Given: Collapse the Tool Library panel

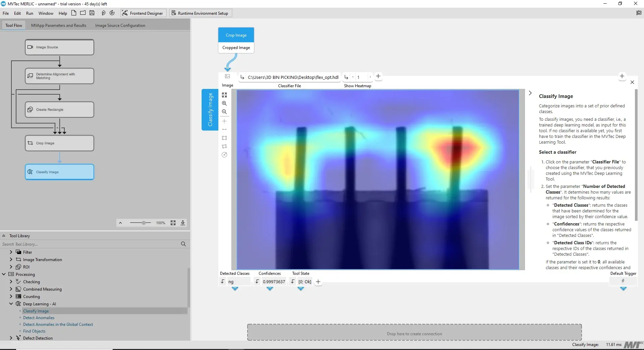Looking at the screenshot, I should [x=4, y=236].
